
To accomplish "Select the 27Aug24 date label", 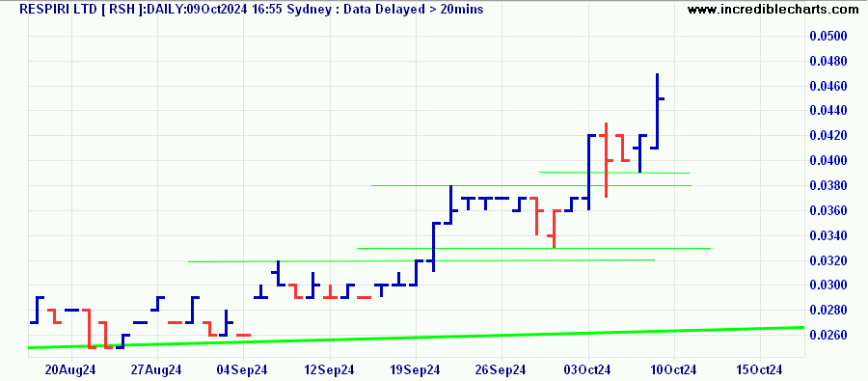I will pyautogui.click(x=158, y=369).
